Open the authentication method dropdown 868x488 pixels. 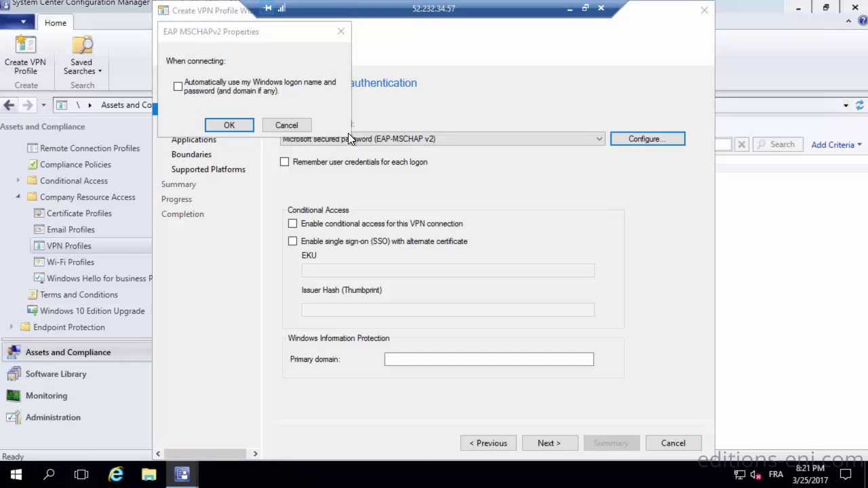(x=599, y=139)
